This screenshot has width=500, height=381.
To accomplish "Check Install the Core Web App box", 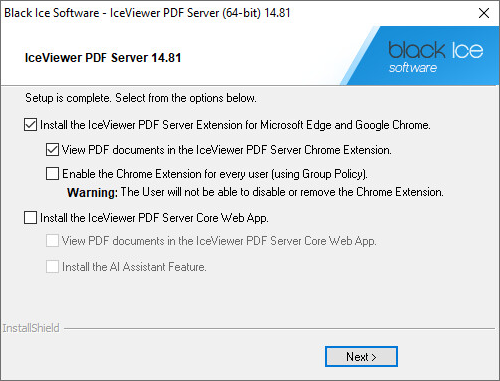I will coord(30,218).
